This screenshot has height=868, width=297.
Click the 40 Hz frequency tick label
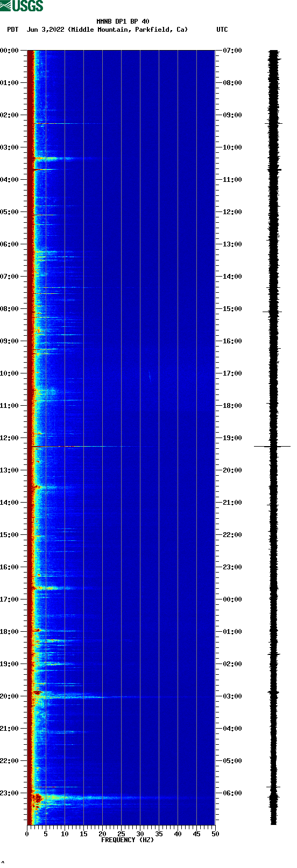178,834
